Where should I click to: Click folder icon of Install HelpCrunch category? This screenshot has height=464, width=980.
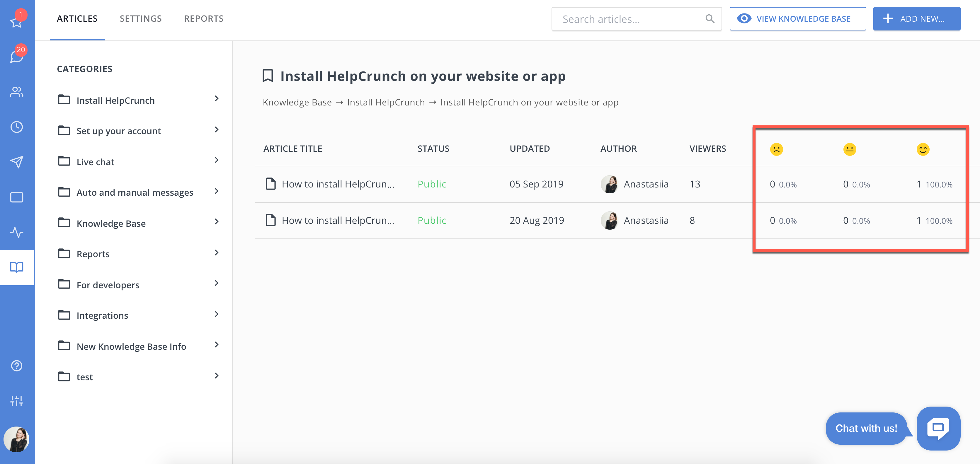point(64,100)
